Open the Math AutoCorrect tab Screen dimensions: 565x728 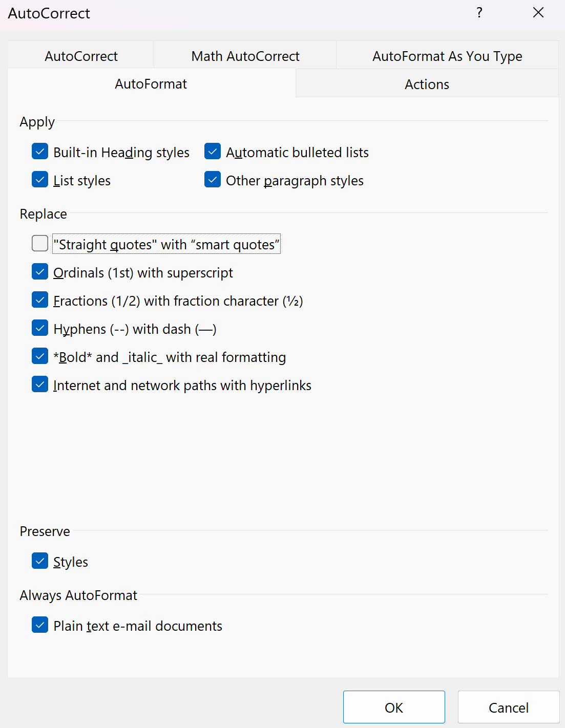pos(245,56)
